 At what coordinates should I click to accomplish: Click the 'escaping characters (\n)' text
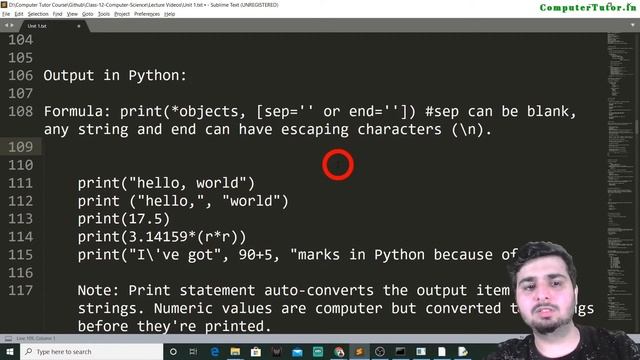click(x=387, y=129)
